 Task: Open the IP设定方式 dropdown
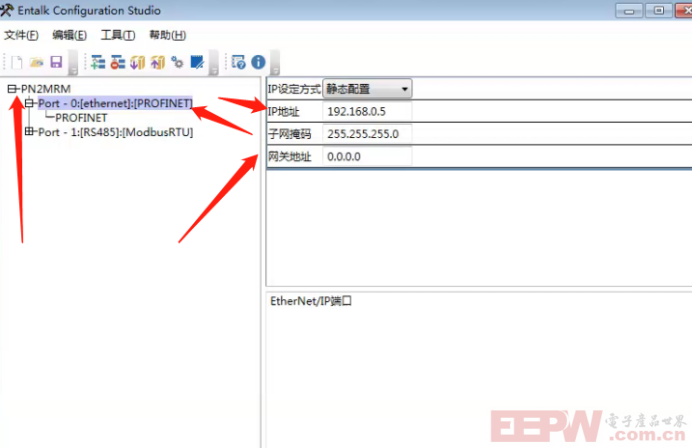(x=367, y=89)
